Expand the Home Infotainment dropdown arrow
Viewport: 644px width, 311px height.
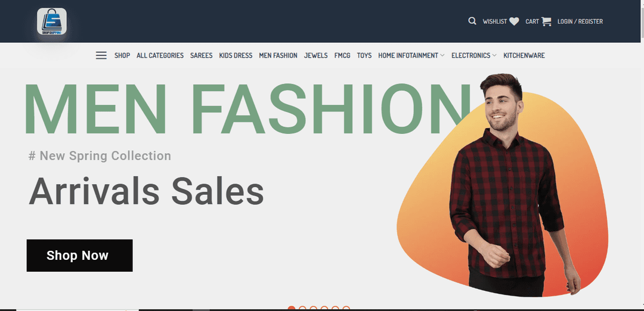442,55
